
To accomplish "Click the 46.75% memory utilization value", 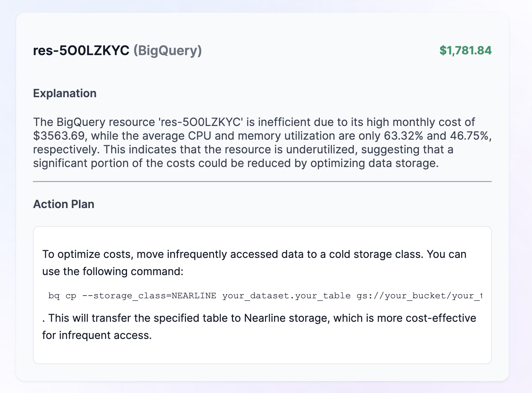I will 468,136.
